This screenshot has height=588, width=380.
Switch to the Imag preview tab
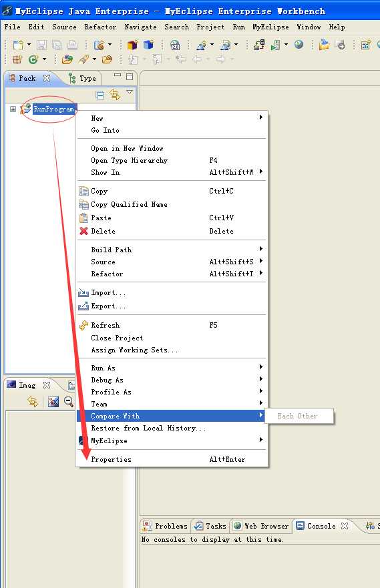(27, 385)
